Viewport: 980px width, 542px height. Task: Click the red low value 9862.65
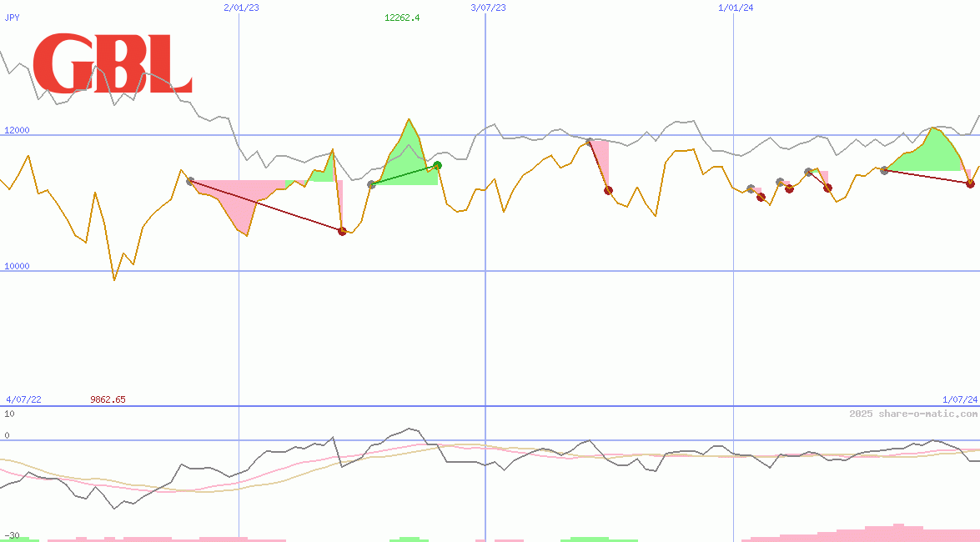[x=108, y=399]
